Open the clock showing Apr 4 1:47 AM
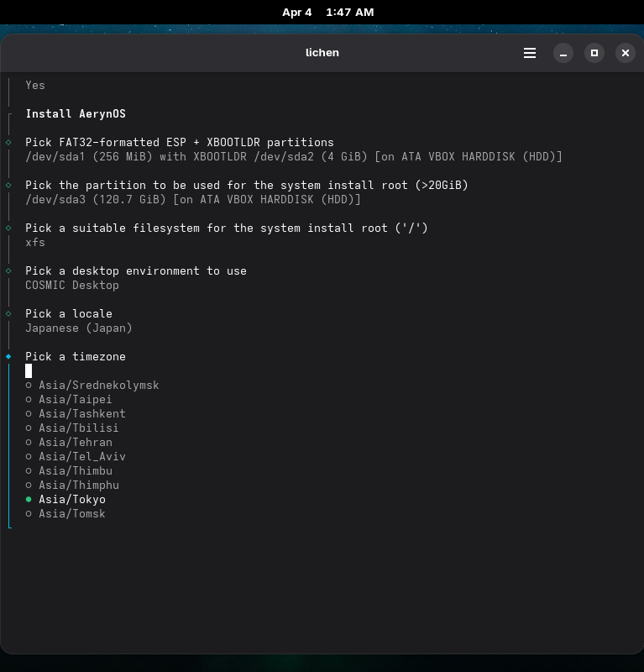 tap(327, 12)
